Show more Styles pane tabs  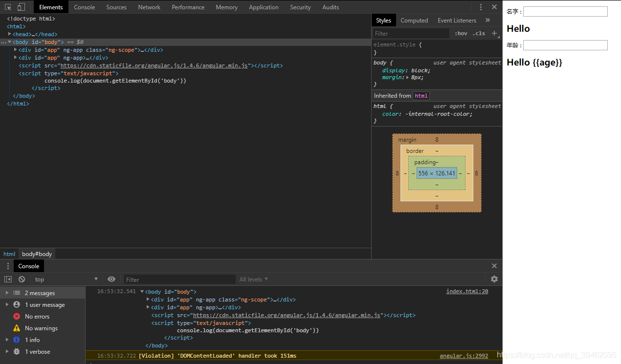[488, 20]
